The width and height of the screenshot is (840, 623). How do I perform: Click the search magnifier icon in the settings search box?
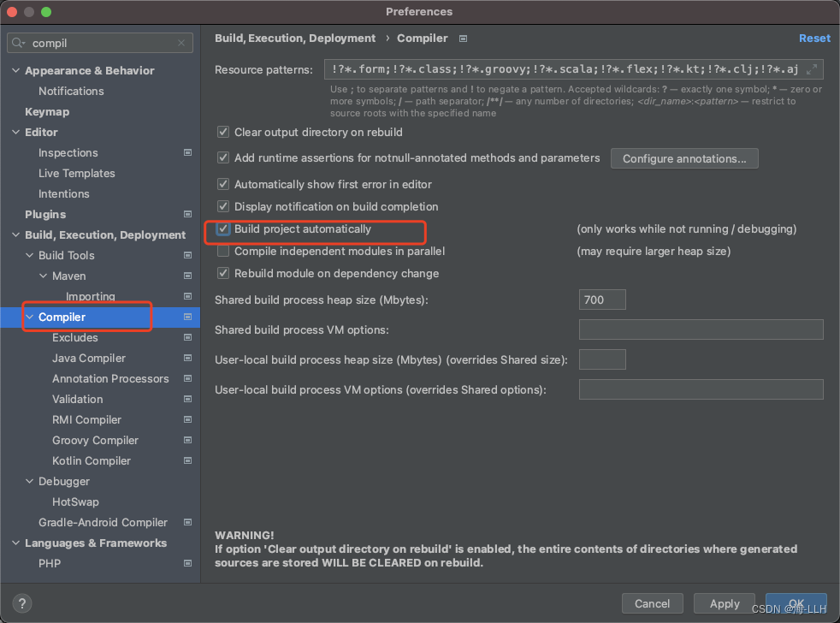(18, 43)
